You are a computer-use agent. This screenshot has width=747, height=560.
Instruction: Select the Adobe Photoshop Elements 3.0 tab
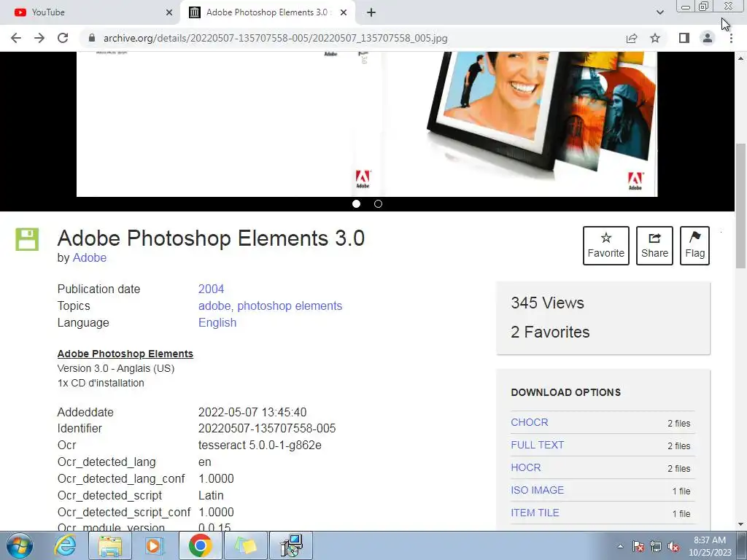pyautogui.click(x=268, y=12)
